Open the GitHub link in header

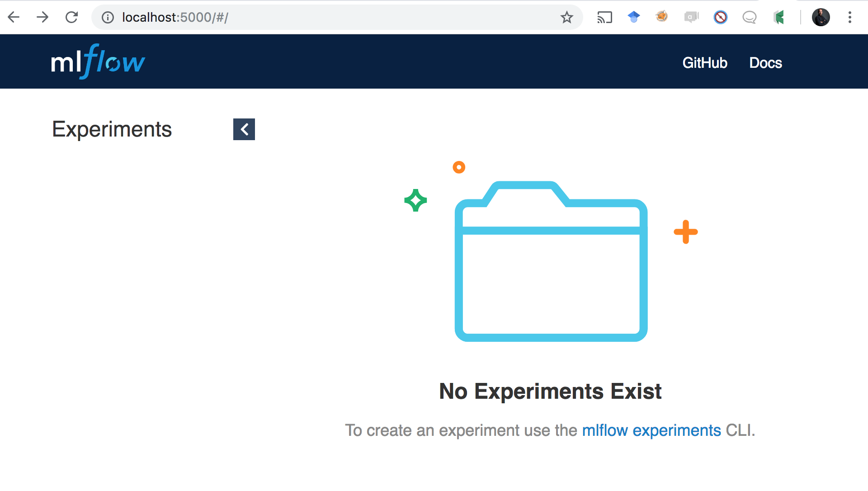point(704,63)
